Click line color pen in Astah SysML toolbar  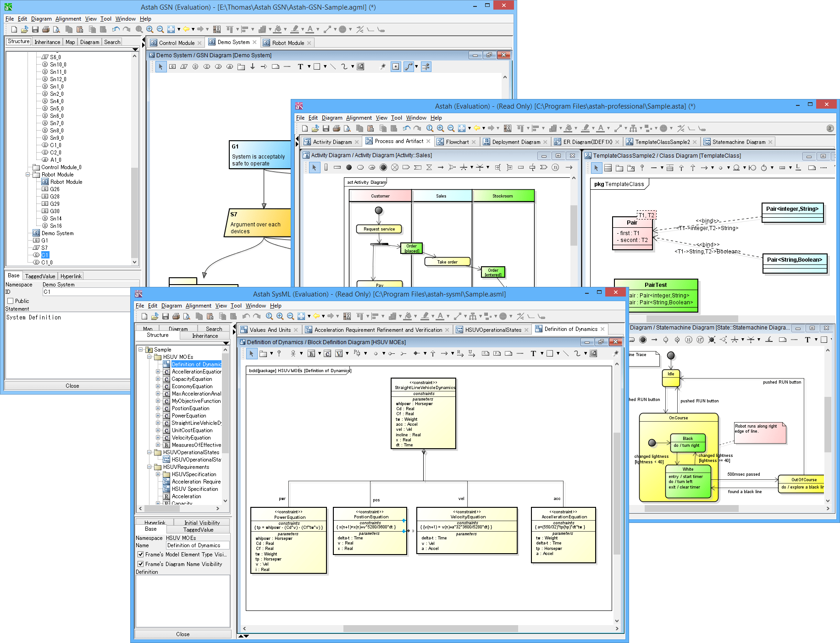pos(425,316)
